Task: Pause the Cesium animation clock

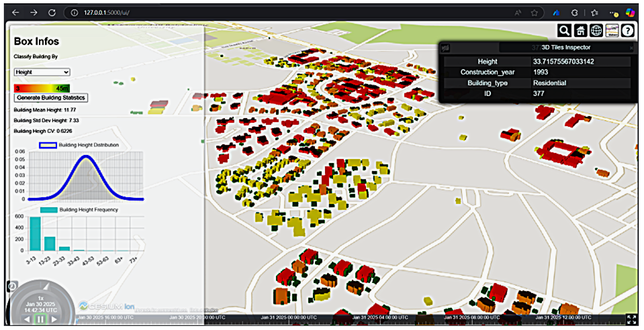Action: tap(40, 319)
